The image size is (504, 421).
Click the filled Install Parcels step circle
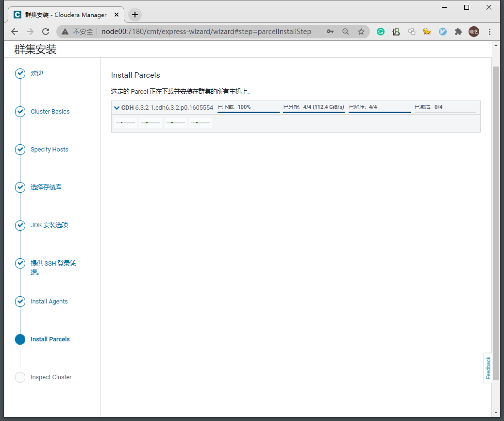20,339
